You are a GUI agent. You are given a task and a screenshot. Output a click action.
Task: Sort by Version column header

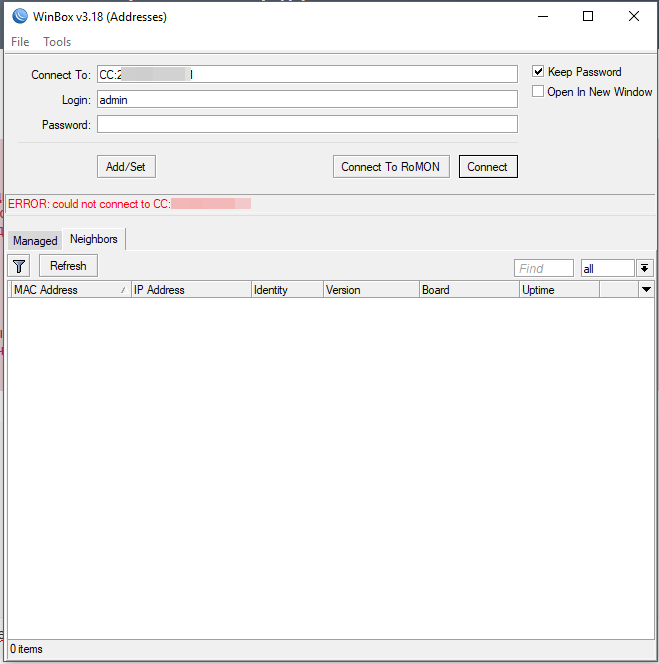(371, 290)
